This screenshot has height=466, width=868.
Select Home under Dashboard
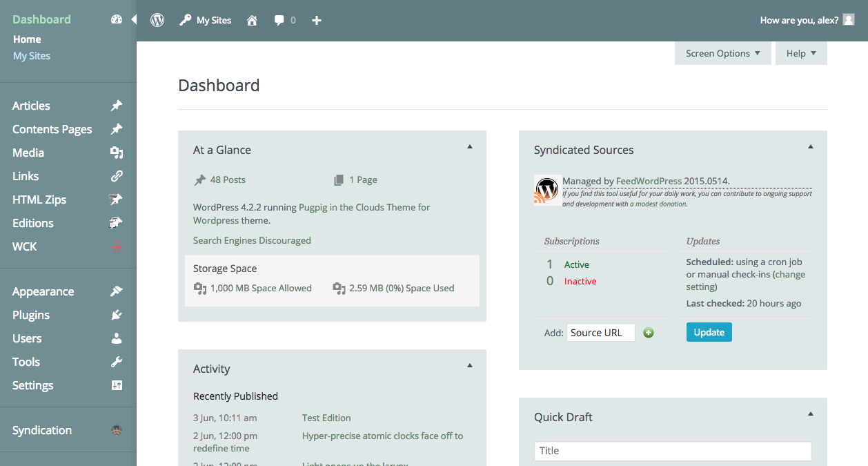27,39
